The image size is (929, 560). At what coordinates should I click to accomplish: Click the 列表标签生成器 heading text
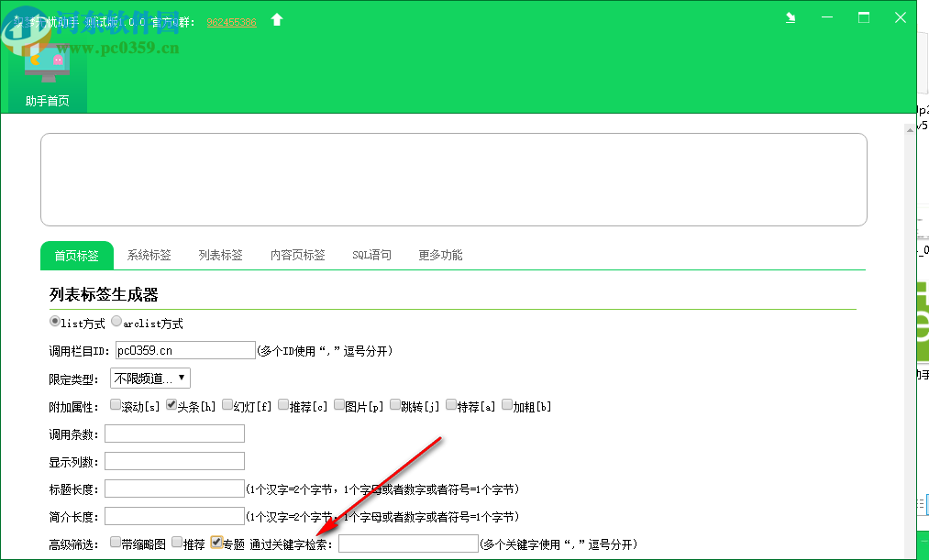pyautogui.click(x=104, y=295)
